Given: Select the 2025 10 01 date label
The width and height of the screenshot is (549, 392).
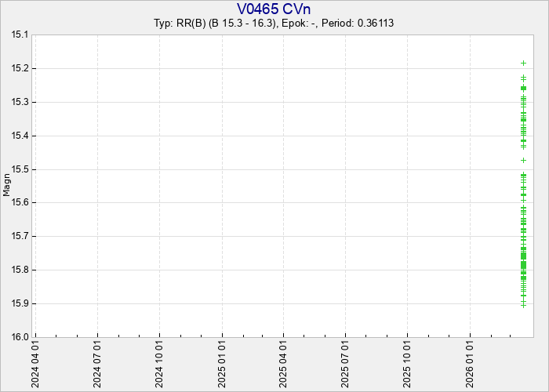Looking at the screenshot, I should 408,365.
